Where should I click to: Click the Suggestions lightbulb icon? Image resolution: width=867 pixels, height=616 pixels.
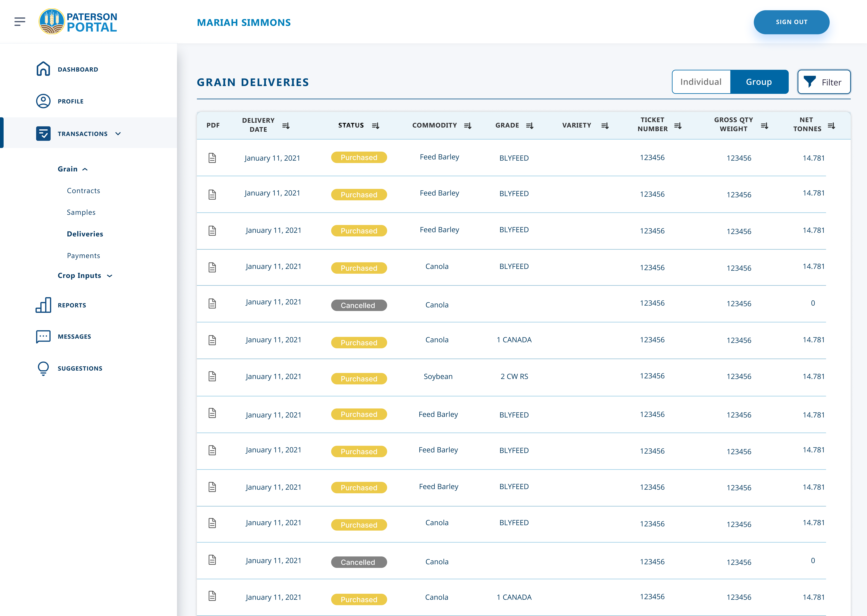43,368
